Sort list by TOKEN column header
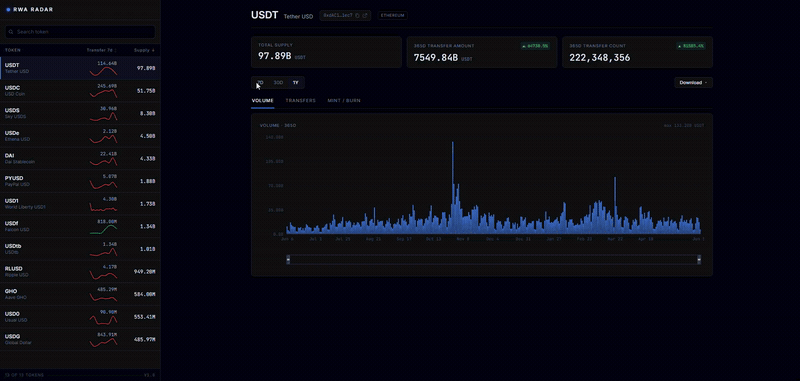800x381 pixels. click(x=13, y=50)
